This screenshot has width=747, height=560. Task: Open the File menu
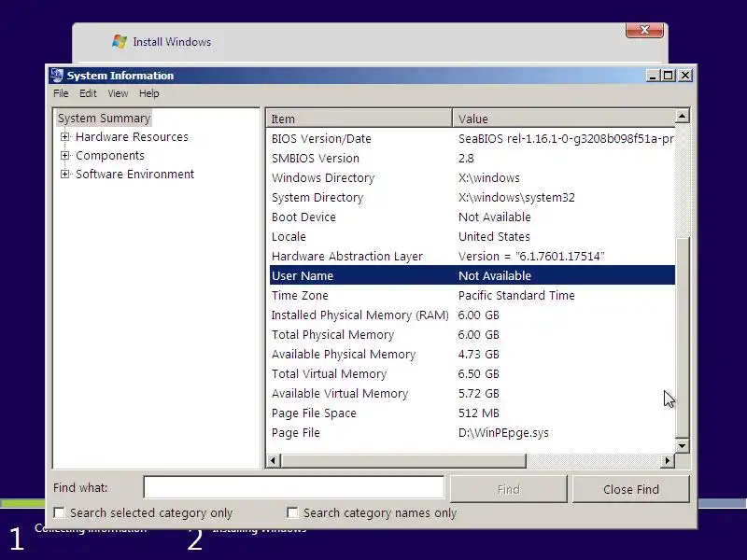click(x=61, y=93)
